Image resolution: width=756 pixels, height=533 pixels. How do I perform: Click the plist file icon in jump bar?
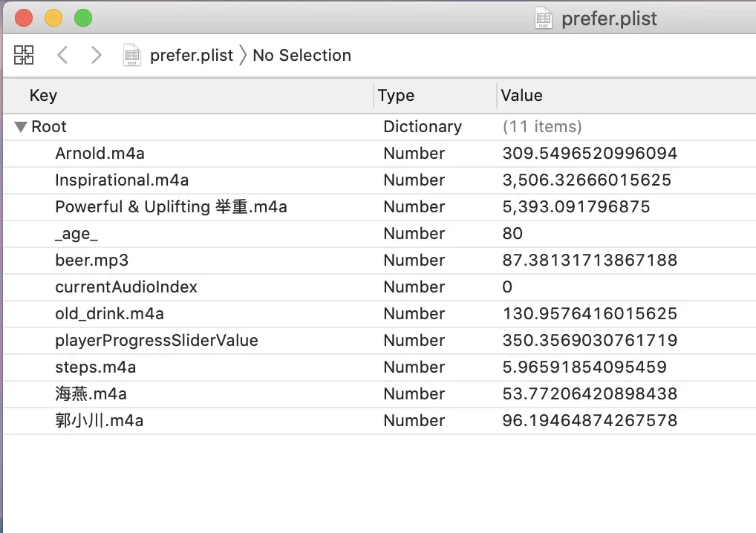[x=131, y=55]
